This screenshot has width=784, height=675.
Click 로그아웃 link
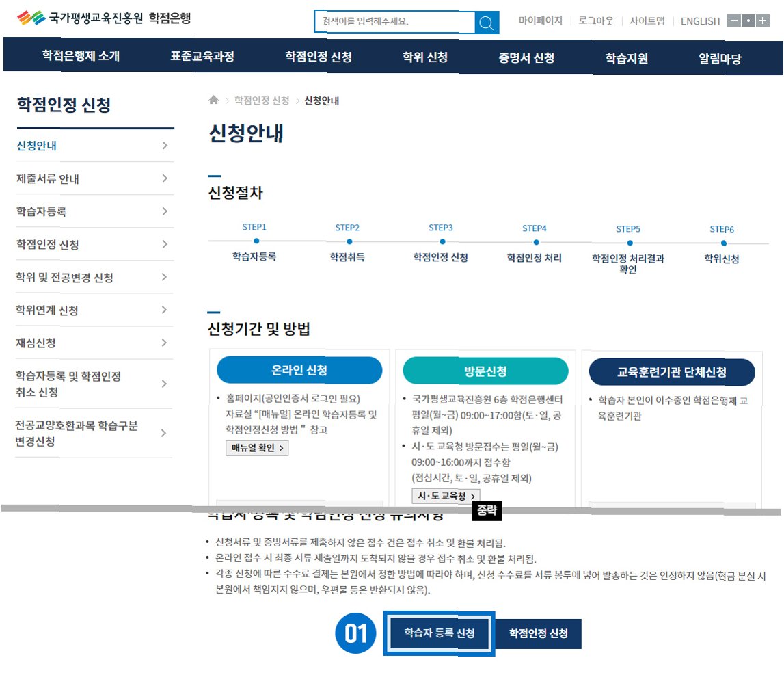point(595,21)
